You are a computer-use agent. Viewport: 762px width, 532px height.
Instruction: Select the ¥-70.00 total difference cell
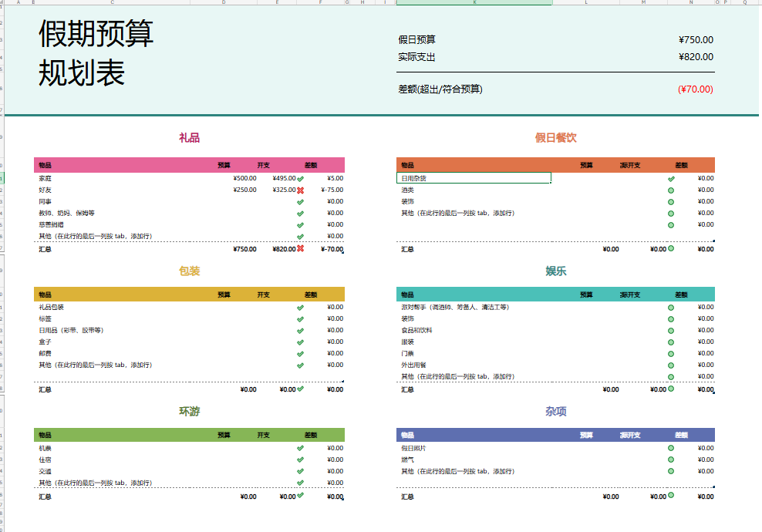click(x=332, y=249)
